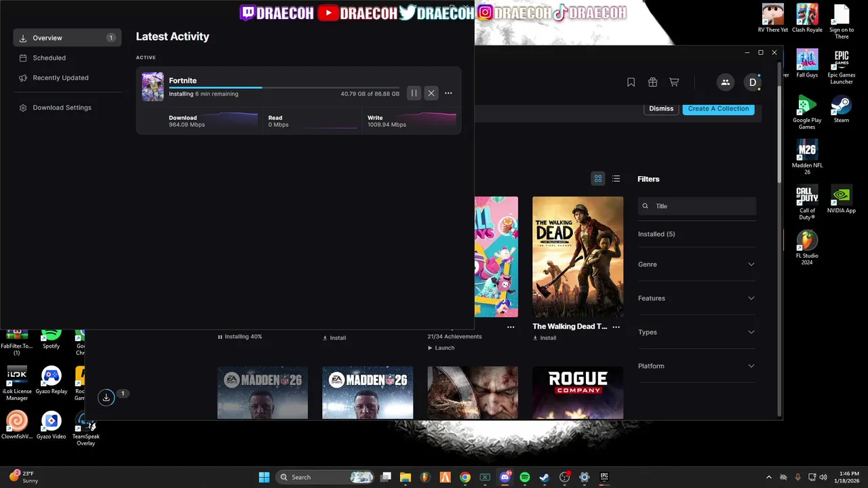Select Overview in downloads sidebar
The width and height of the screenshot is (868, 488).
[67, 38]
